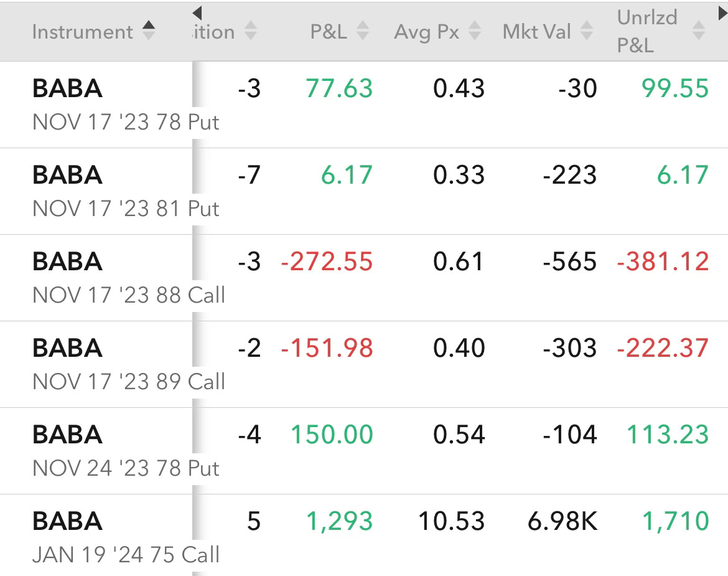Click the P&L value -272.55
Viewport: 728px width, 576px height.
point(327,262)
